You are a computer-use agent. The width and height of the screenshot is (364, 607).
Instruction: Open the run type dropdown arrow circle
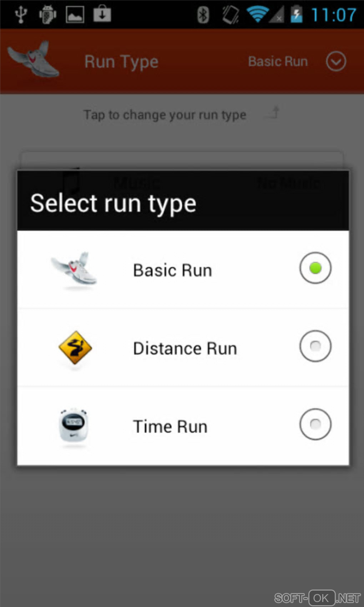click(336, 61)
